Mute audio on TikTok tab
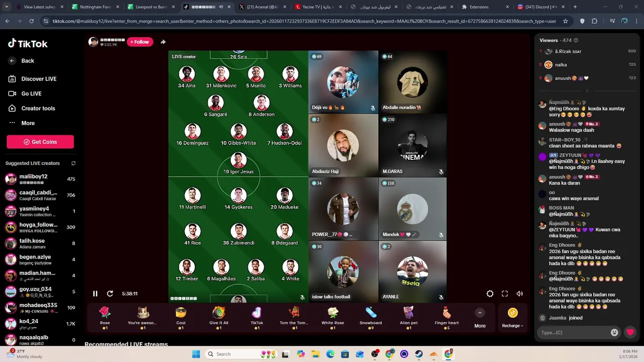Image resolution: width=644 pixels, height=362 pixels. [x=220, y=7]
